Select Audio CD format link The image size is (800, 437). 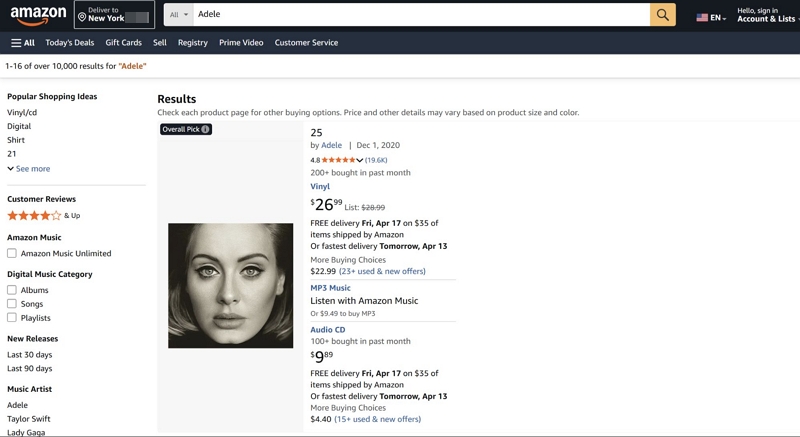coord(328,330)
